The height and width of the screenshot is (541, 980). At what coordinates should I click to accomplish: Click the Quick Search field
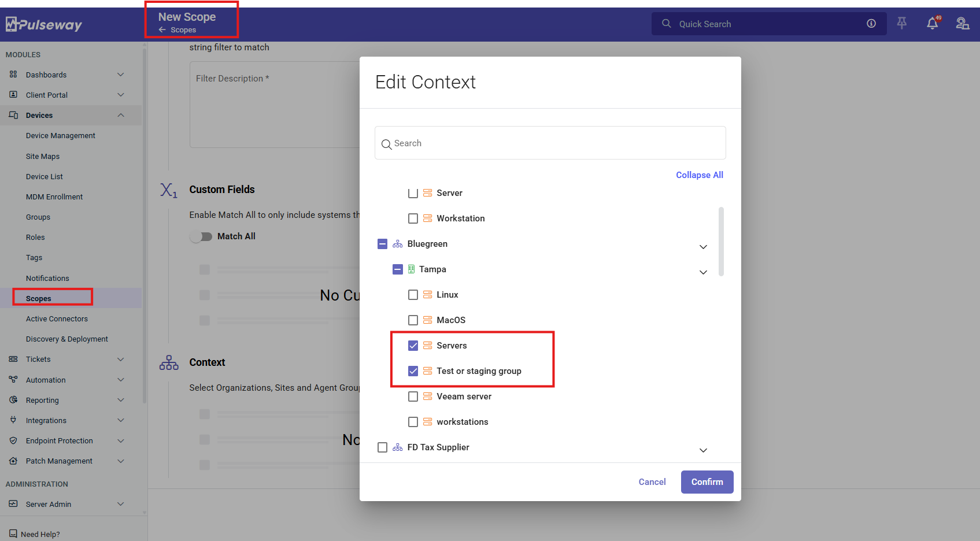point(769,24)
